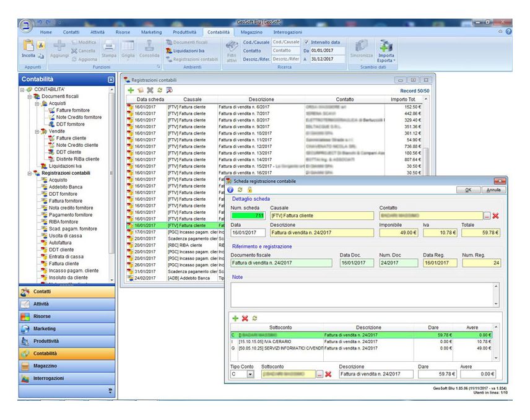Collapse the CONTABILITA' root tree node
Image resolution: width=530 pixels, height=420 pixels.
coord(22,90)
